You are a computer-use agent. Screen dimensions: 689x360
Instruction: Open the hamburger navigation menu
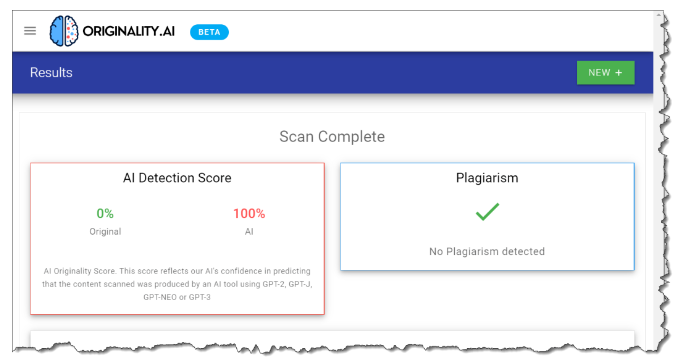(30, 31)
